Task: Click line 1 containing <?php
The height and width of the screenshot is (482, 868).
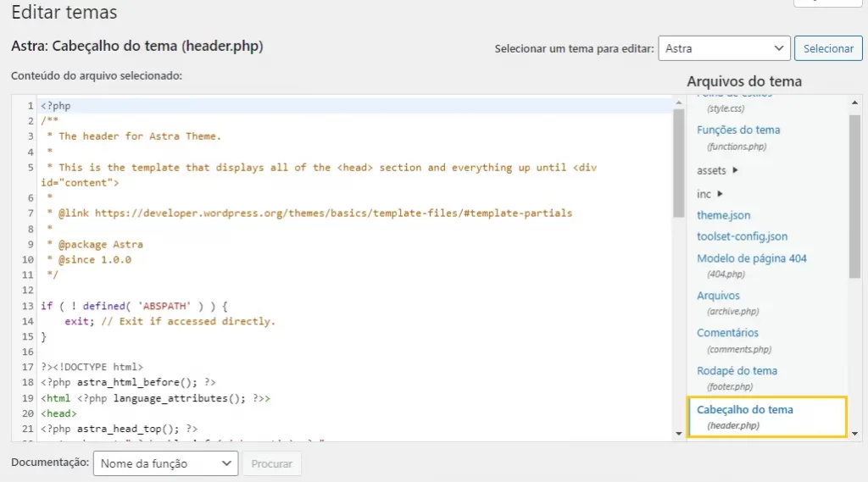Action: (x=355, y=106)
